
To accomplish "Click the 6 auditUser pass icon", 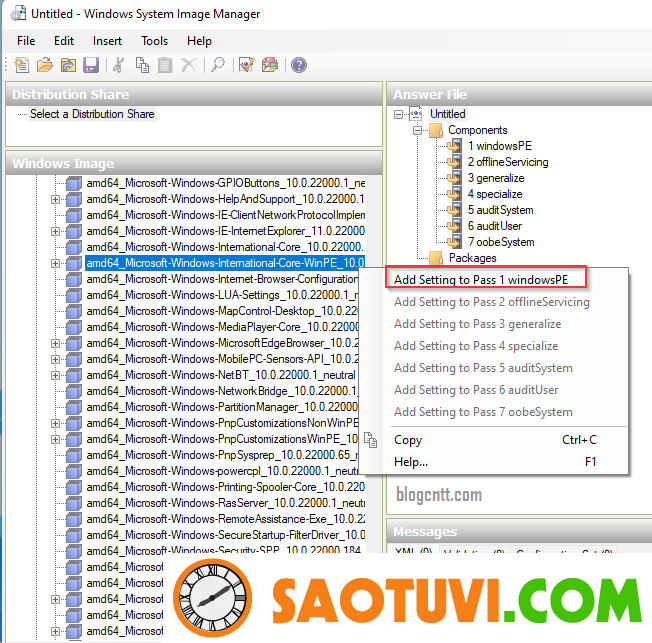I will pyautogui.click(x=454, y=226).
